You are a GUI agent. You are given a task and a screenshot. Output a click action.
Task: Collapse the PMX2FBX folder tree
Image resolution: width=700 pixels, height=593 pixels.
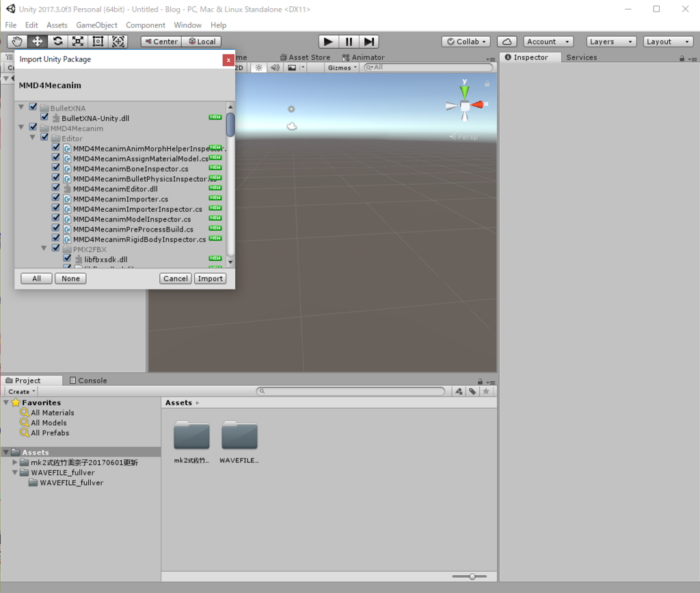44,249
